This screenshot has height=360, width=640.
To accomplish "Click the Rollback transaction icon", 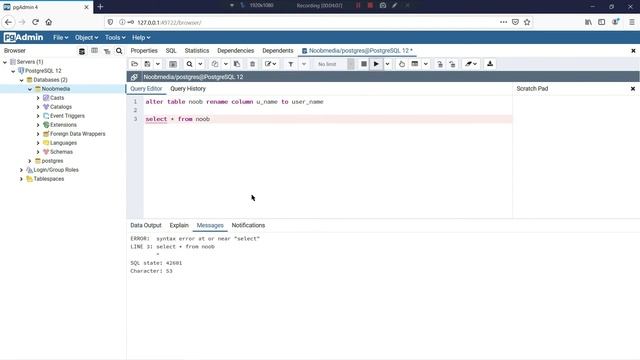I will coord(452,64).
